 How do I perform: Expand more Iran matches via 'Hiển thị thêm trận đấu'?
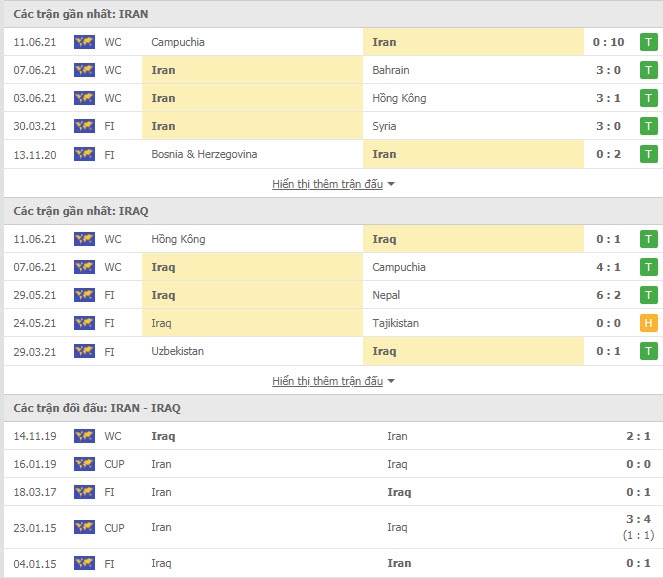click(x=327, y=184)
